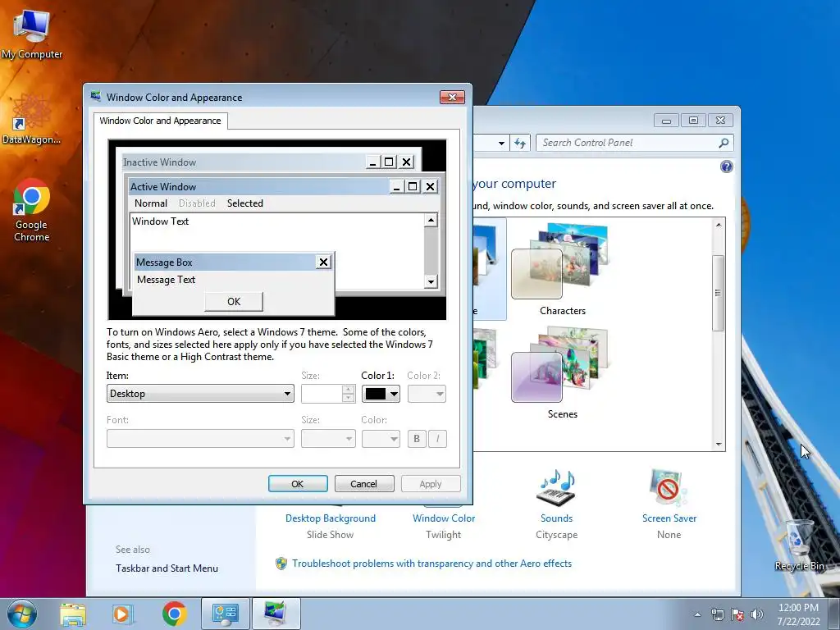Screen dimensions: 840x630
Task: Click the Window Color and Appearance tab
Action: [x=160, y=121]
